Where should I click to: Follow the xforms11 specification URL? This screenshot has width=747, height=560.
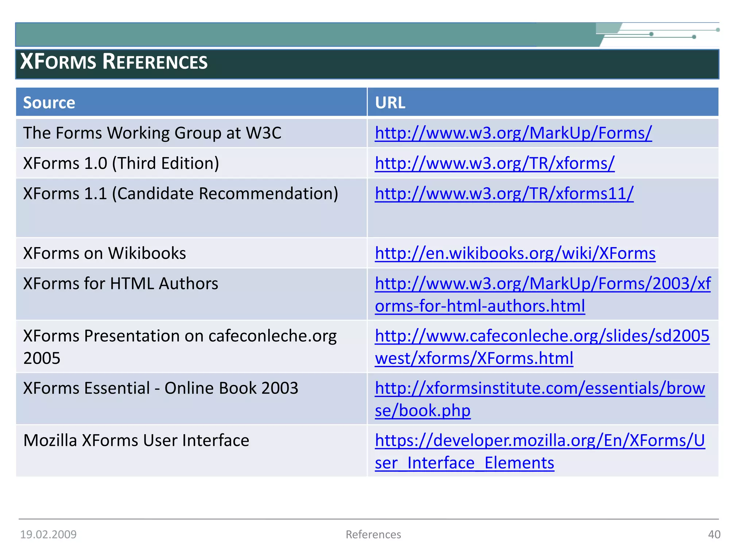click(x=504, y=194)
